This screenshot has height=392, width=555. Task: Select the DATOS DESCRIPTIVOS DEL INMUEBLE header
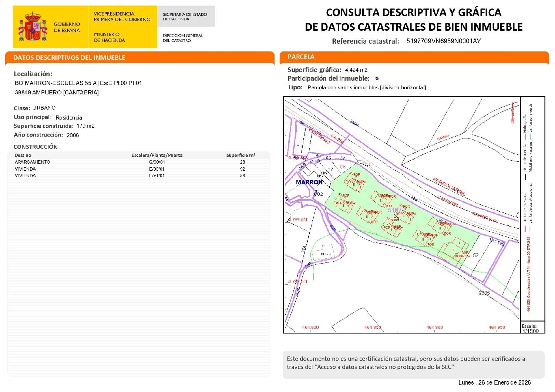pyautogui.click(x=70, y=58)
